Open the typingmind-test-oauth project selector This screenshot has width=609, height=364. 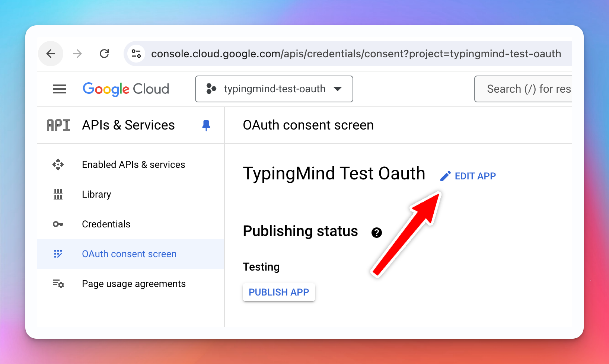point(274,89)
